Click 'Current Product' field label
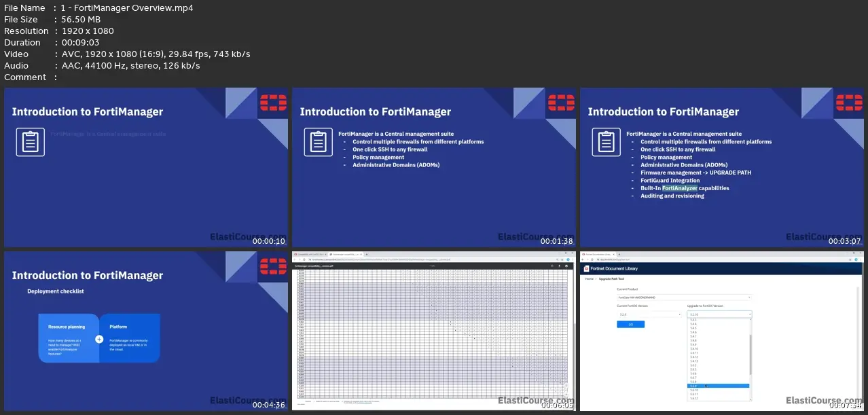Screen dimensions: 868x415 coord(628,290)
